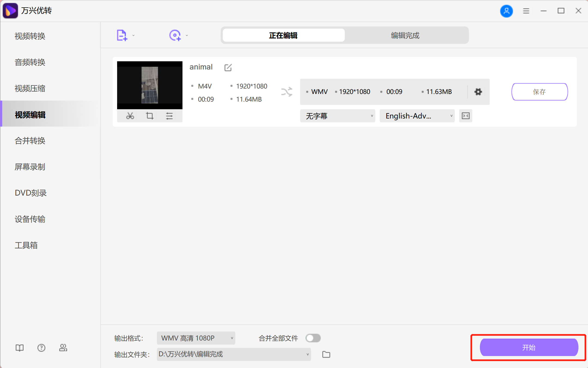
Task: Open the trim tool with scissors icon
Action: (x=130, y=115)
